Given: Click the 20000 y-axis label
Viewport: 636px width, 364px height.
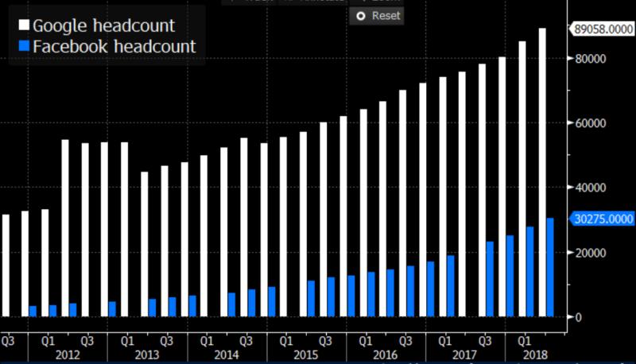Looking at the screenshot, I should click(591, 253).
